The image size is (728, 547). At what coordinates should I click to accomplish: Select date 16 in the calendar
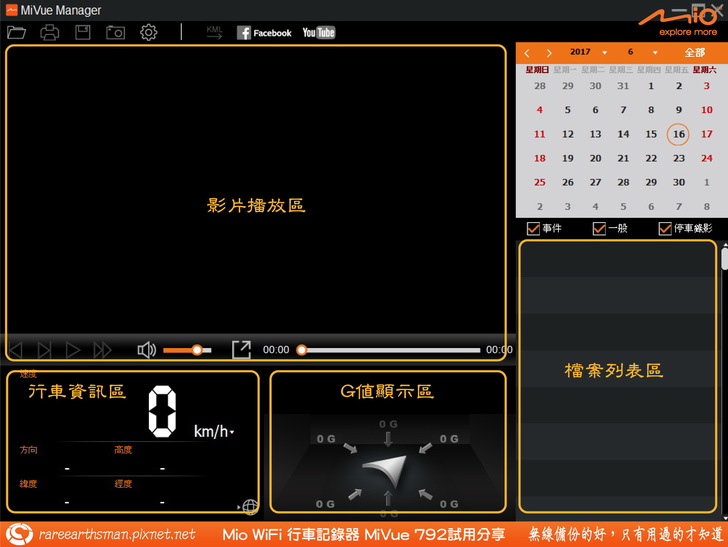679,134
